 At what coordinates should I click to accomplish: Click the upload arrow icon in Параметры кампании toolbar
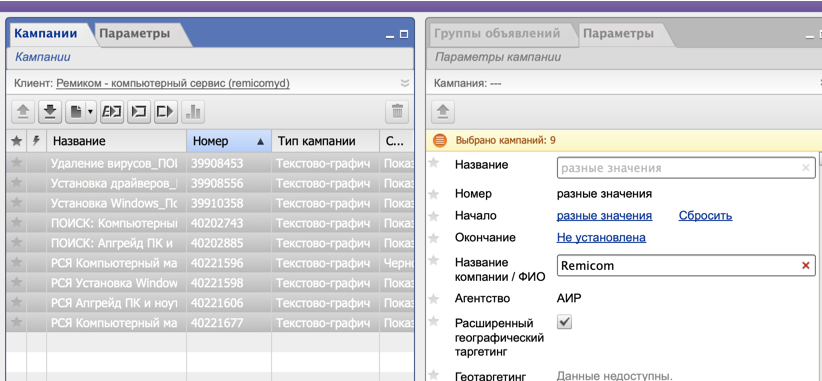click(443, 112)
